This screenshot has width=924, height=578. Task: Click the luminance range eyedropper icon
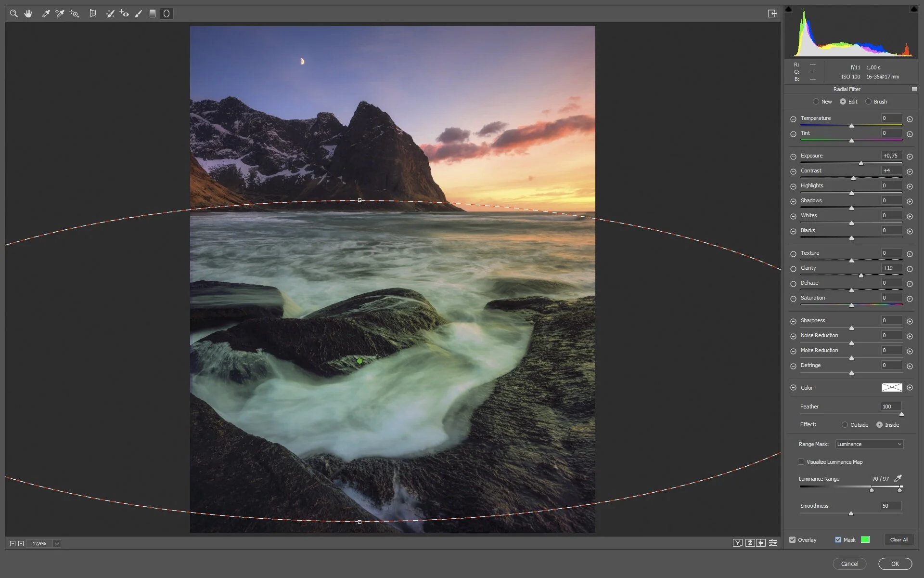[x=898, y=478]
